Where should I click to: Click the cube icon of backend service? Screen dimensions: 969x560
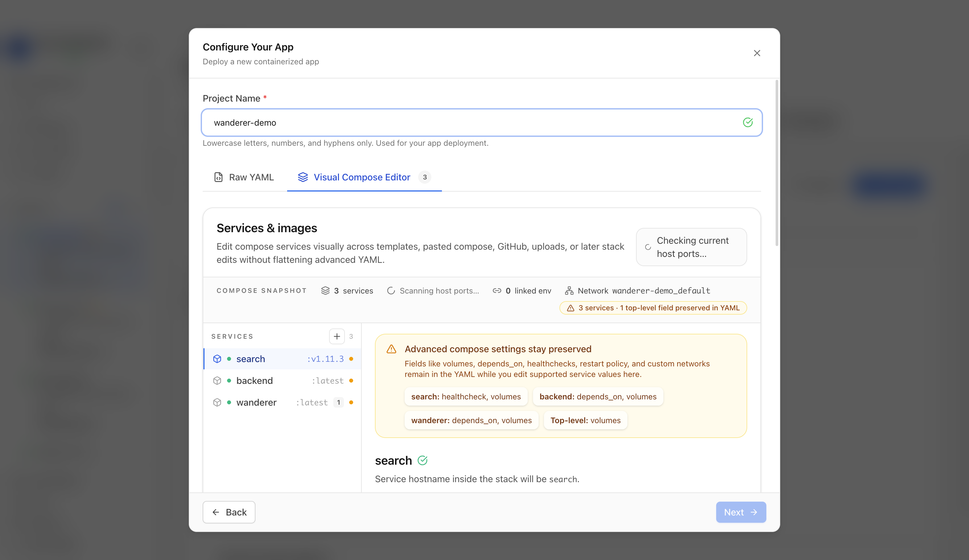click(217, 381)
